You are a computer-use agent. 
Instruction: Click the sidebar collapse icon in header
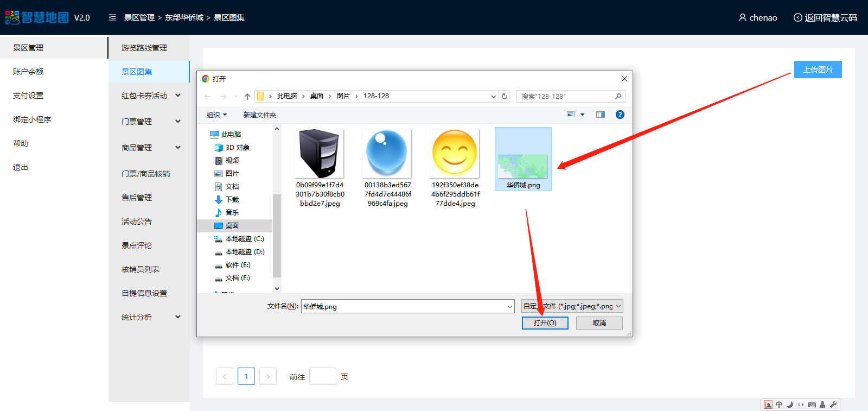[x=112, y=17]
